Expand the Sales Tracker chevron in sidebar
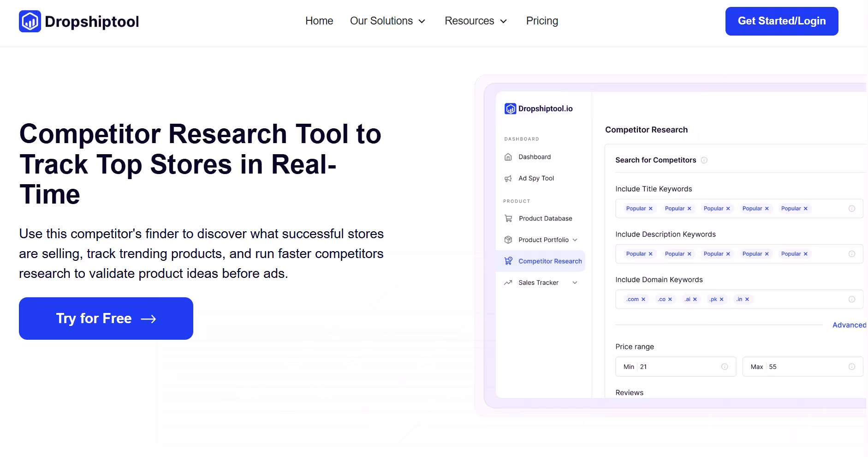 [x=575, y=283]
